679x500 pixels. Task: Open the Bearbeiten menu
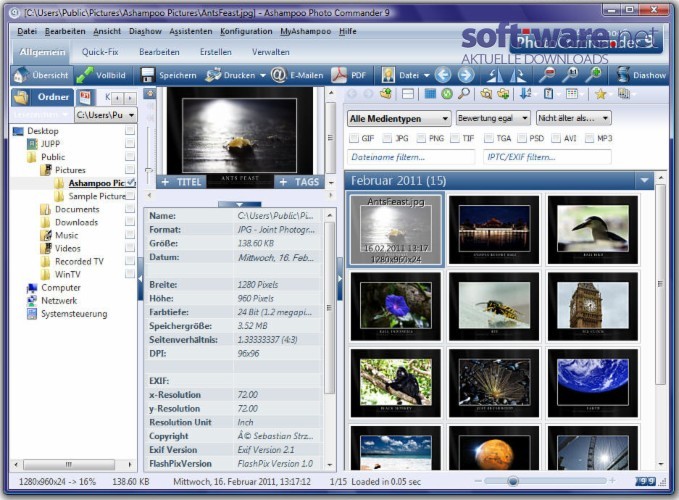pos(65,32)
